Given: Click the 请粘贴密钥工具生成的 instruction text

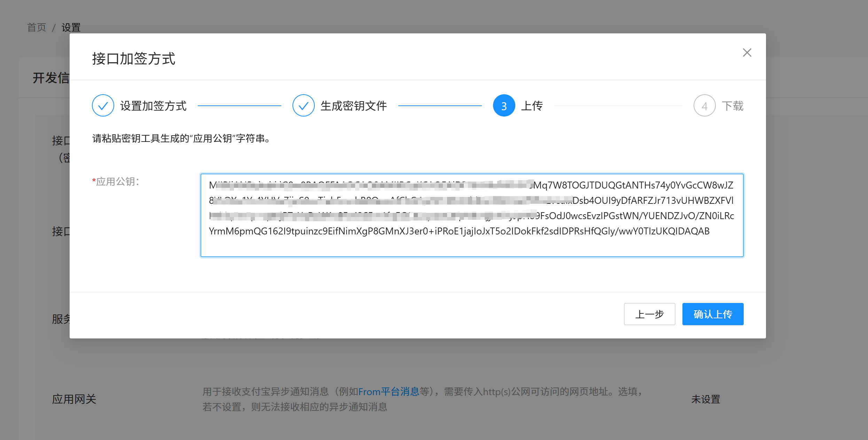Looking at the screenshot, I should pyautogui.click(x=181, y=139).
